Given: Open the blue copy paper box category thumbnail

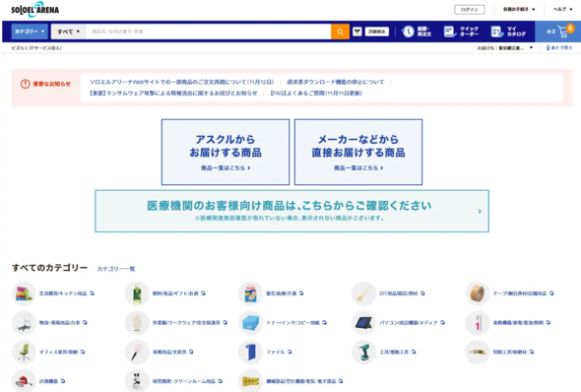Looking at the screenshot, I should click(x=250, y=322).
